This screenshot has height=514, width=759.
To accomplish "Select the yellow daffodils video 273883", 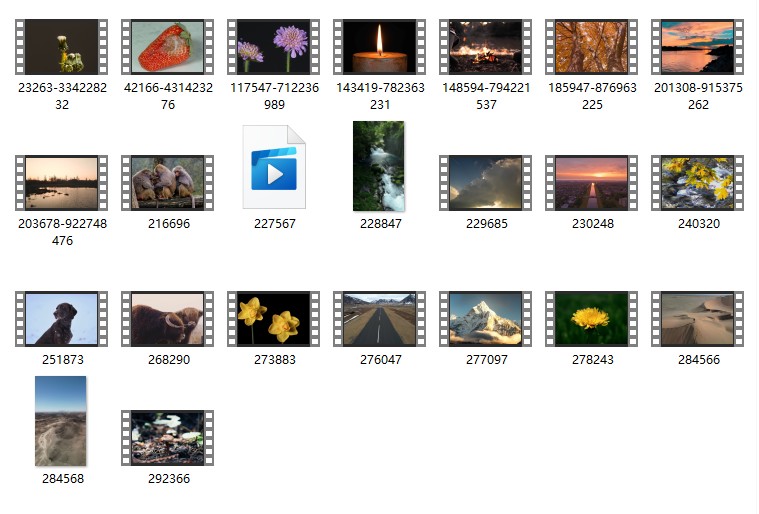I will click(273, 319).
